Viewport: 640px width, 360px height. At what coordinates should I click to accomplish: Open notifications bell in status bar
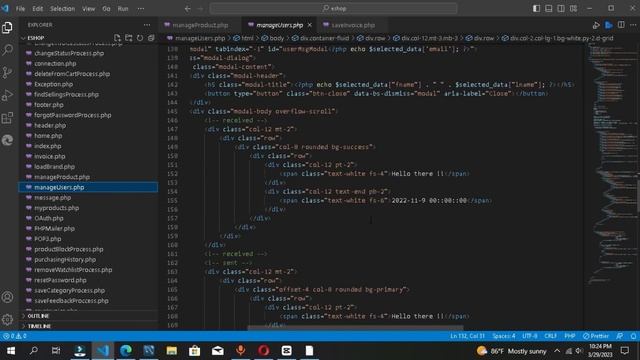point(633,336)
